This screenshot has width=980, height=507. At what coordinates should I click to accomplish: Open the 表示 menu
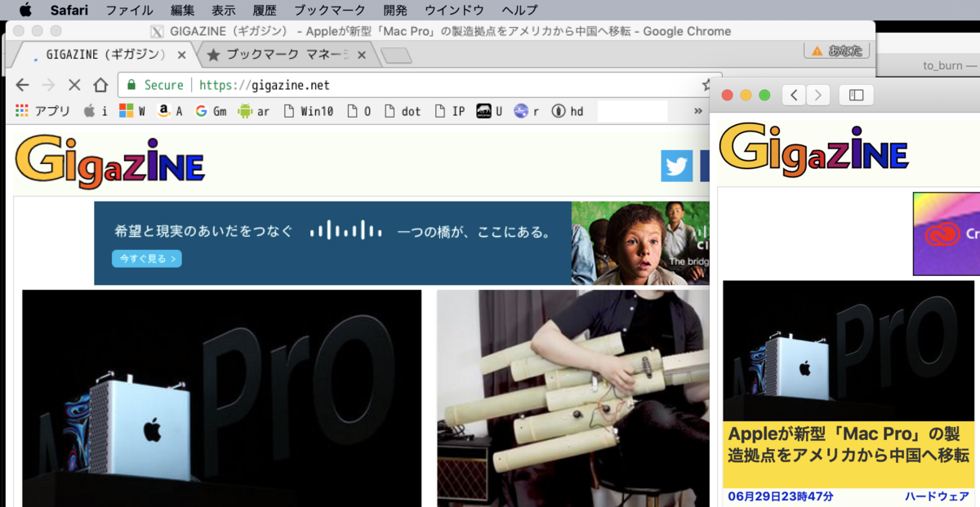pyautogui.click(x=223, y=10)
